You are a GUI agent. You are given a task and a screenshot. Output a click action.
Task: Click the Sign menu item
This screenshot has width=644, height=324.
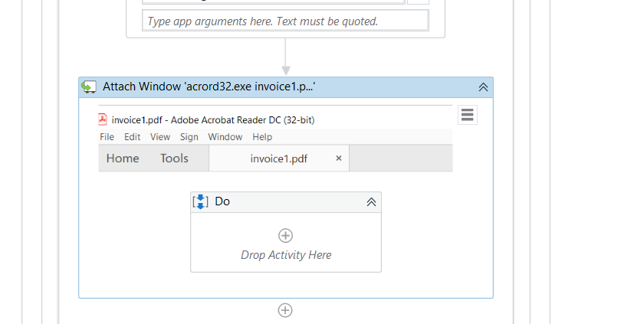coord(189,137)
